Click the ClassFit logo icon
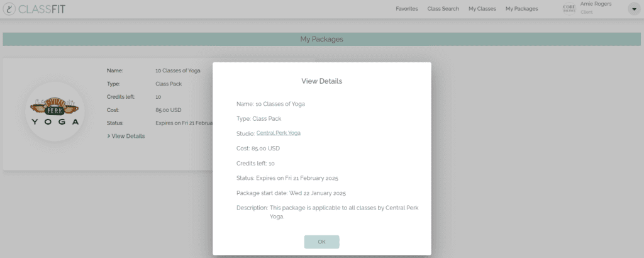644x258 pixels. click(x=9, y=9)
